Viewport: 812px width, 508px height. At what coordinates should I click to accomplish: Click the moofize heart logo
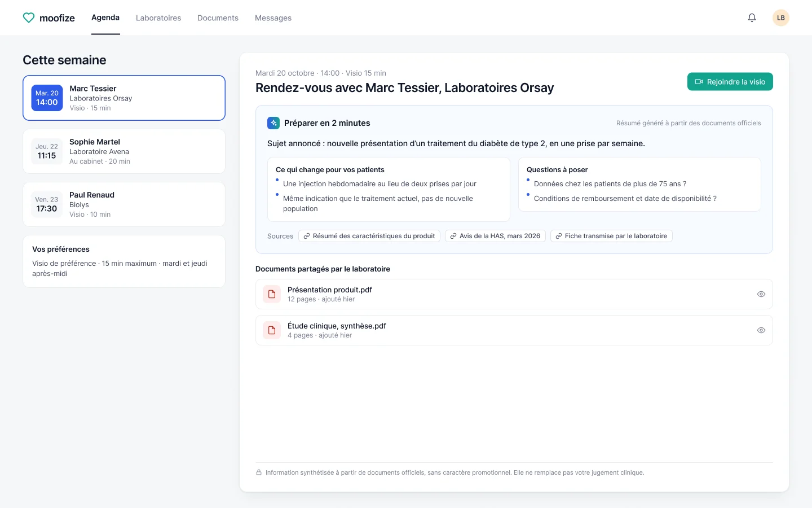(29, 18)
